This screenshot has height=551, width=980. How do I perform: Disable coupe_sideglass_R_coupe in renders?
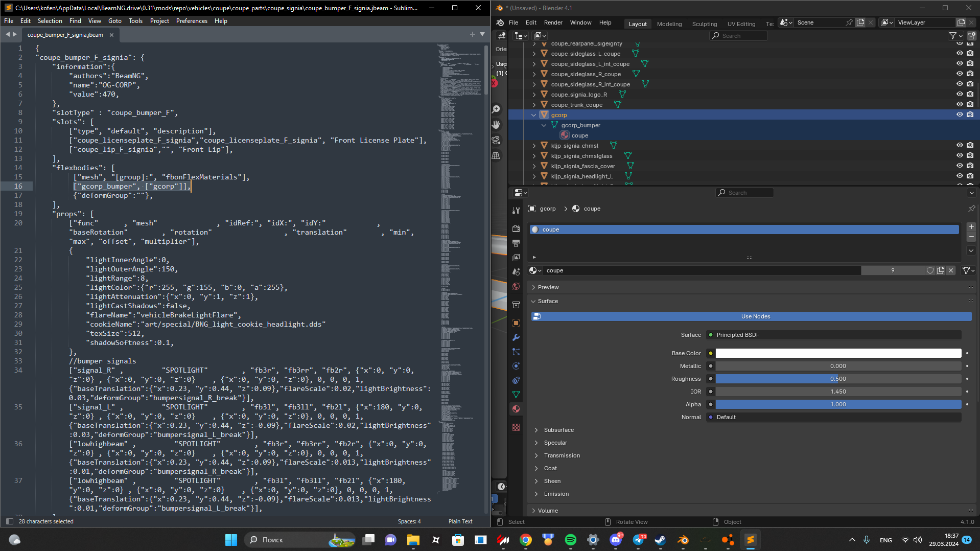tap(970, 74)
